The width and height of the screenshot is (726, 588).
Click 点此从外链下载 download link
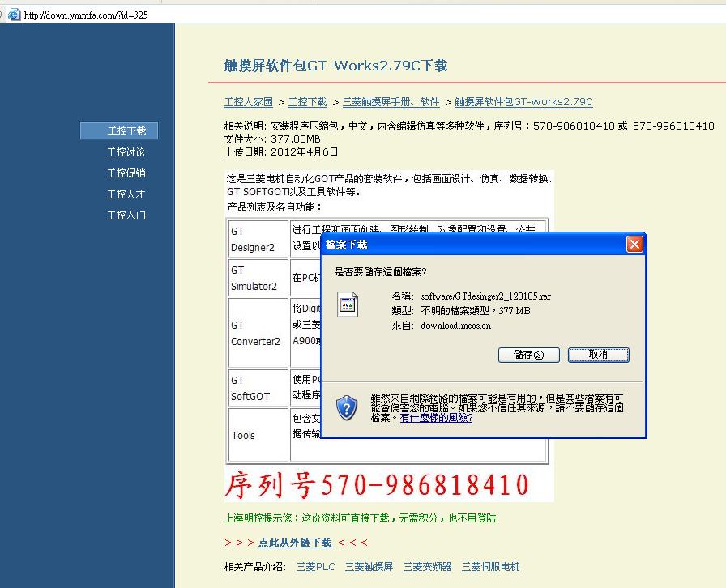pyautogui.click(x=295, y=543)
